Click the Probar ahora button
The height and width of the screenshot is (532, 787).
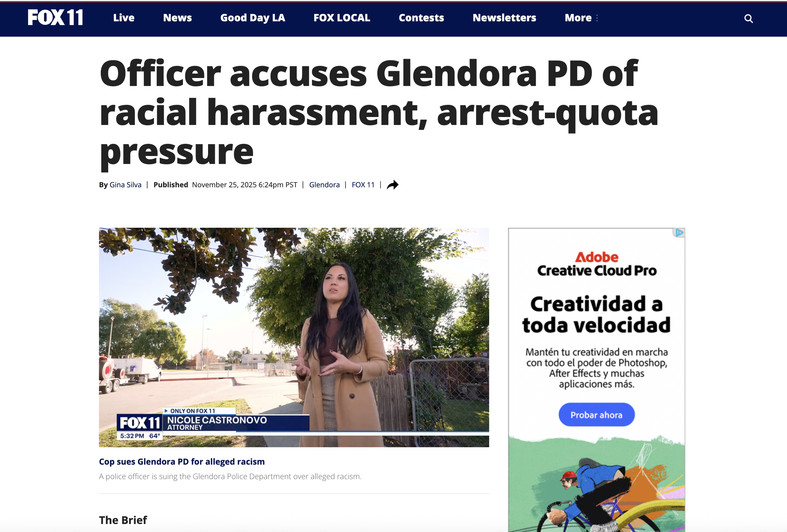point(596,415)
